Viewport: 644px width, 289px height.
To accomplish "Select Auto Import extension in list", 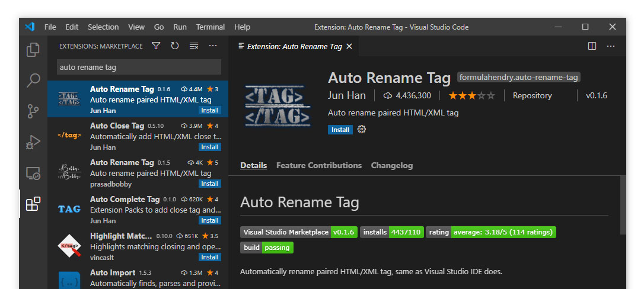I will (x=138, y=278).
